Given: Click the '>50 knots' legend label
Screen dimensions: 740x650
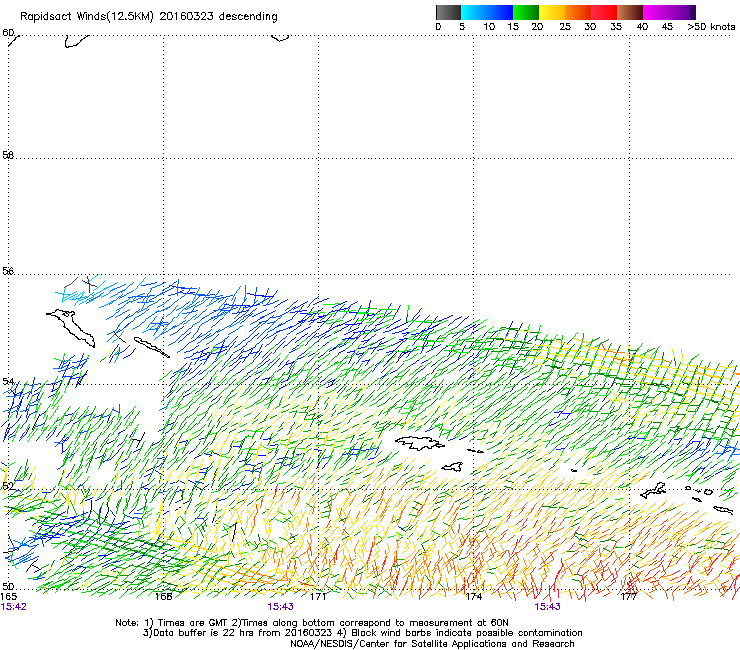Looking at the screenshot, I should pyautogui.click(x=711, y=27).
